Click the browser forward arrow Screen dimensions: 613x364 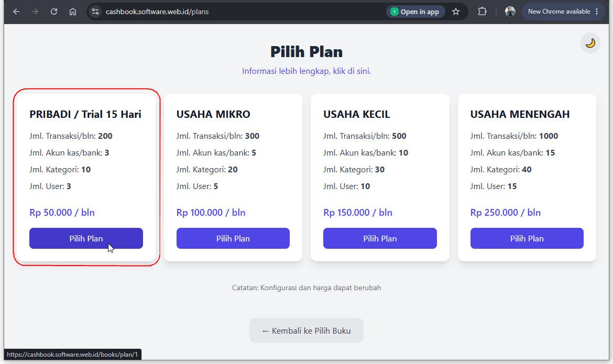(35, 12)
